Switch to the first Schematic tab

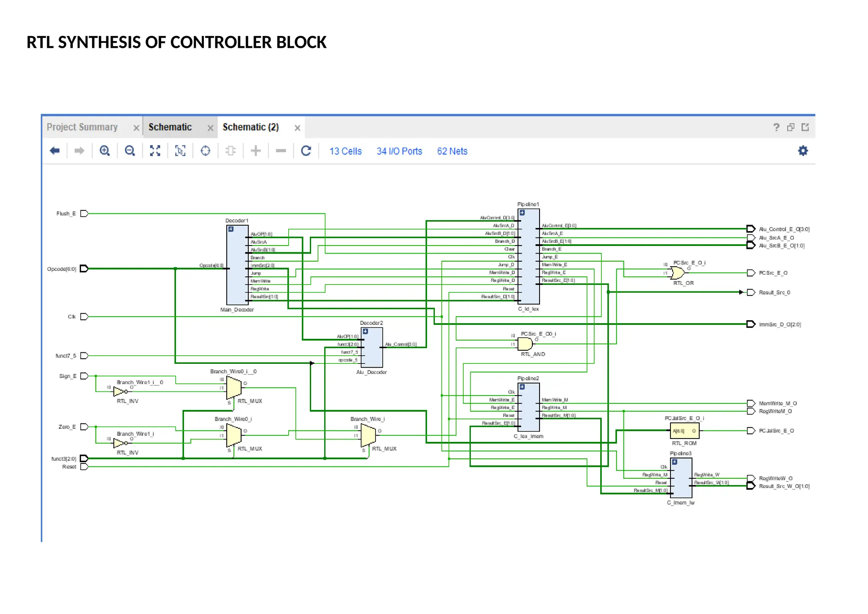coord(170,127)
